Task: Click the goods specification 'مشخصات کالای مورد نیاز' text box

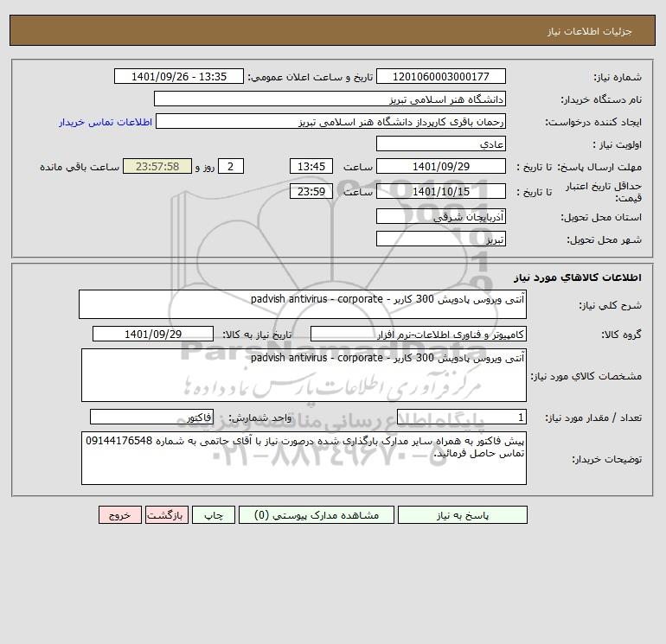Action: [304, 375]
